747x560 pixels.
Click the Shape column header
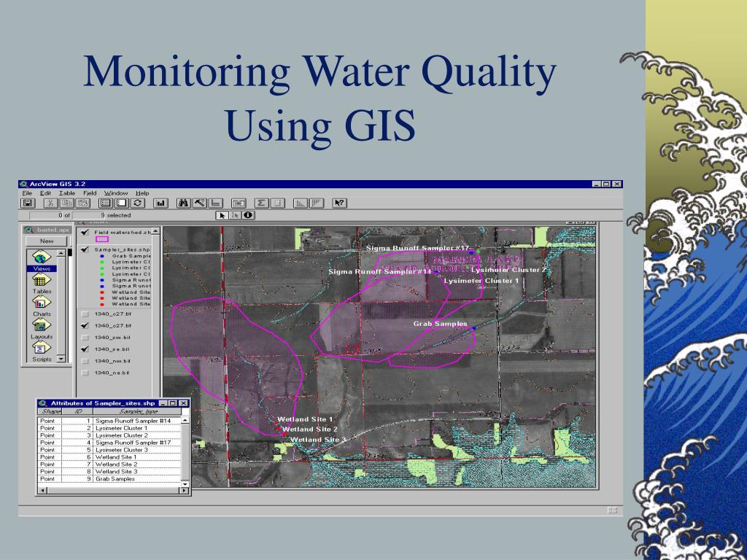pyautogui.click(x=50, y=411)
